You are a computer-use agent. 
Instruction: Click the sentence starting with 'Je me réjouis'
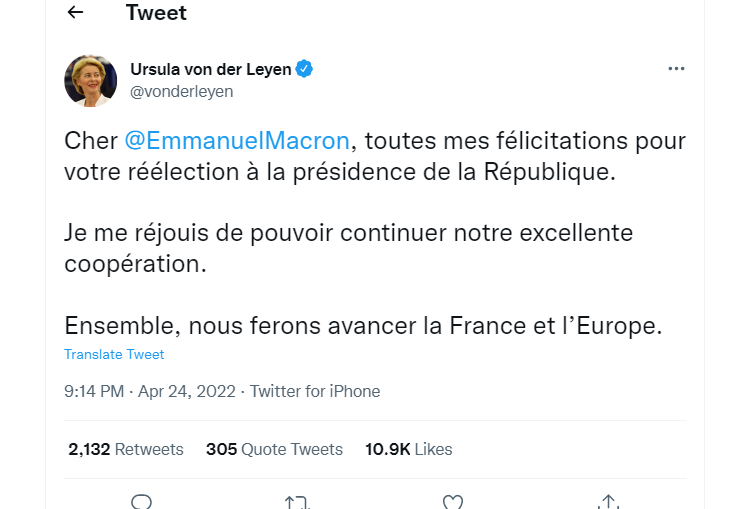click(x=349, y=233)
